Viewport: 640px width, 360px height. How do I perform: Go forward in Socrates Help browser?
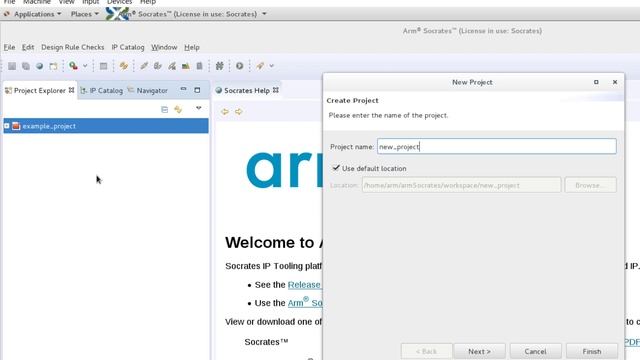pyautogui.click(x=239, y=111)
